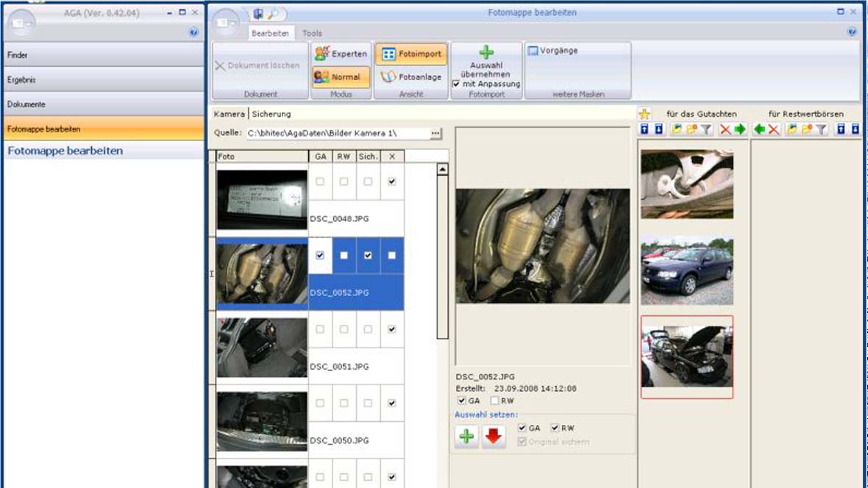
Task: Click green plus under Auswahl setzen
Action: [466, 437]
